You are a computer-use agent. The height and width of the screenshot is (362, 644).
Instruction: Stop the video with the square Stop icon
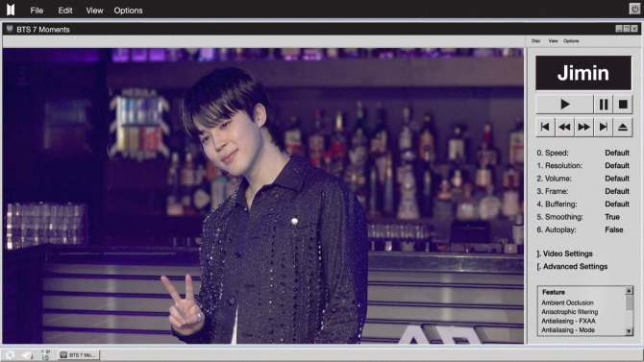point(623,105)
